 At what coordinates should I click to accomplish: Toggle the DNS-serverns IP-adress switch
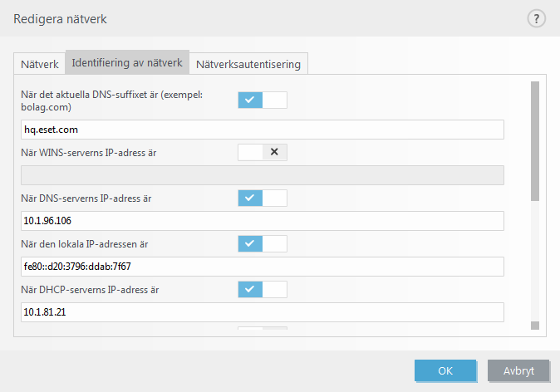click(x=262, y=198)
